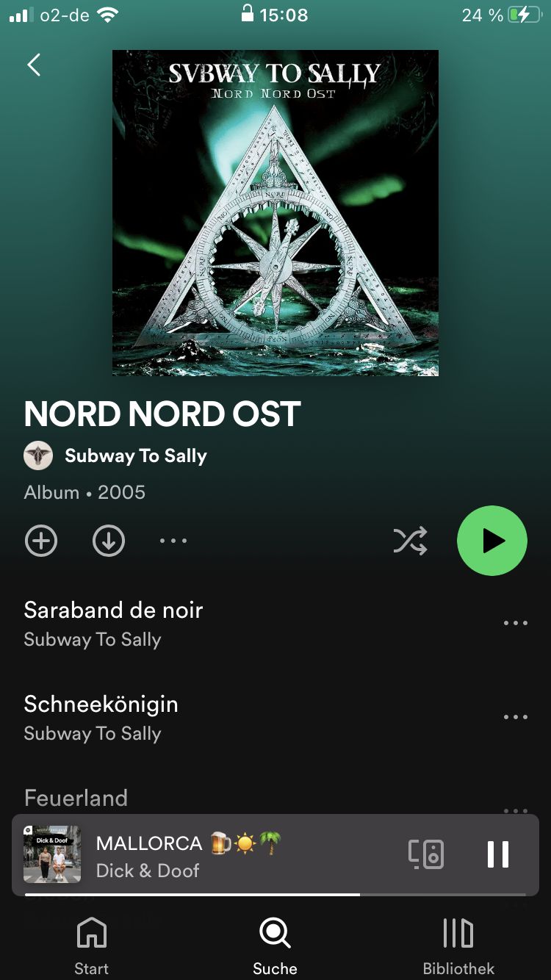This screenshot has height=980, width=551.
Task: Open Subway To Sally artist page
Action: [136, 455]
